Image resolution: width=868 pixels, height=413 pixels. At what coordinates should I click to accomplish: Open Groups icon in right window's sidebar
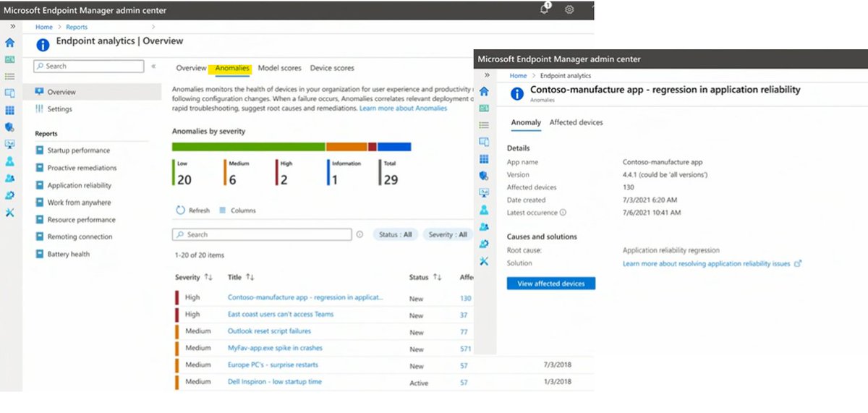(484, 226)
